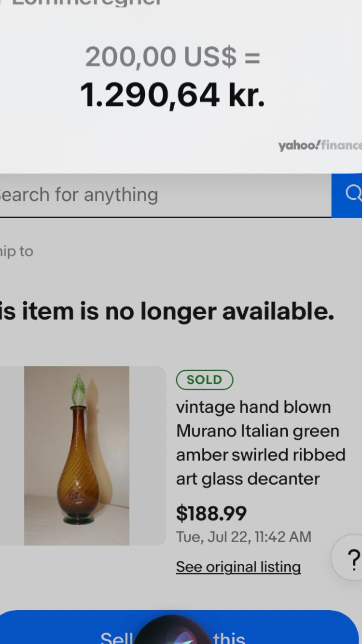Tap the "Ship to" label
The height and width of the screenshot is (644, 362).
click(16, 251)
